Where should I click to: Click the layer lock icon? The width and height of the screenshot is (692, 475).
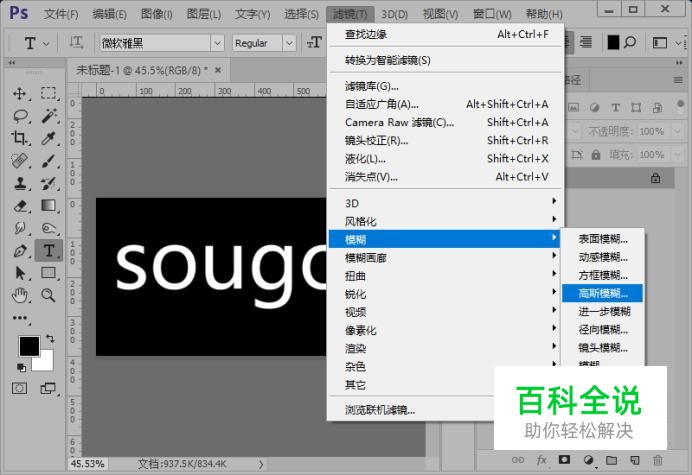(x=656, y=178)
